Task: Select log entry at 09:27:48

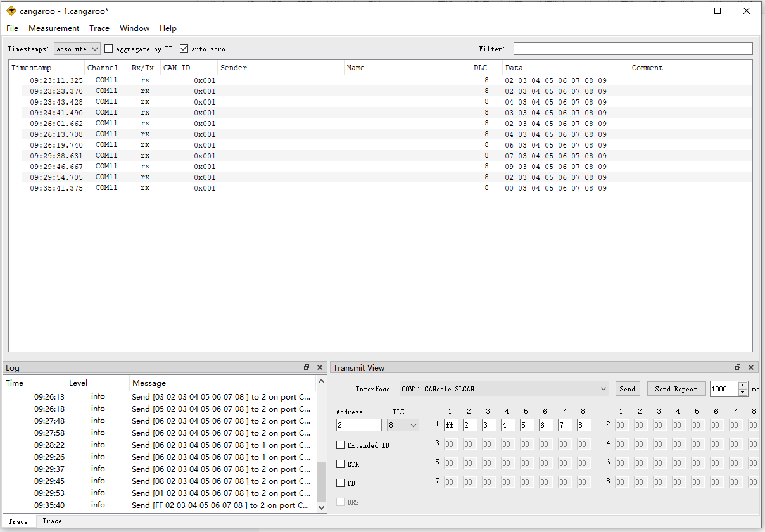Action: pyautogui.click(x=158, y=421)
